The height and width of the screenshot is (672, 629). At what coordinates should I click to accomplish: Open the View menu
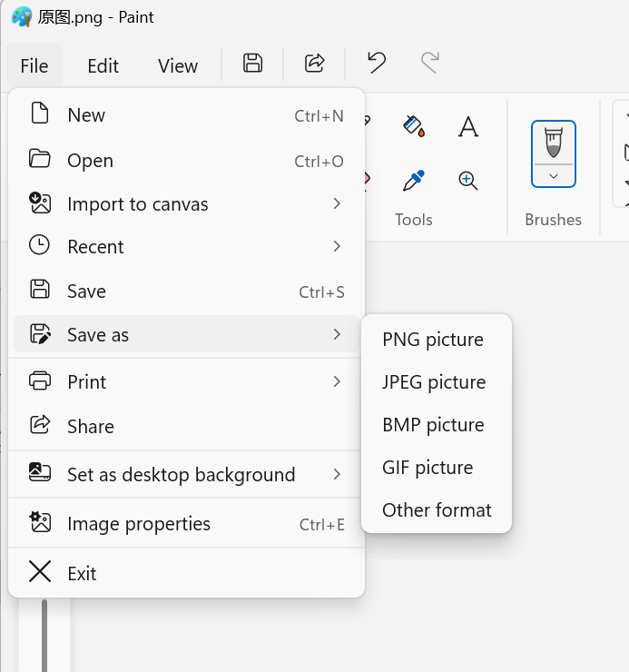[178, 65]
